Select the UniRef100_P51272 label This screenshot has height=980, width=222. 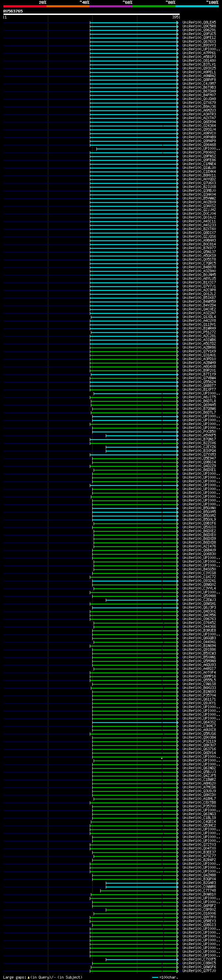199,332
